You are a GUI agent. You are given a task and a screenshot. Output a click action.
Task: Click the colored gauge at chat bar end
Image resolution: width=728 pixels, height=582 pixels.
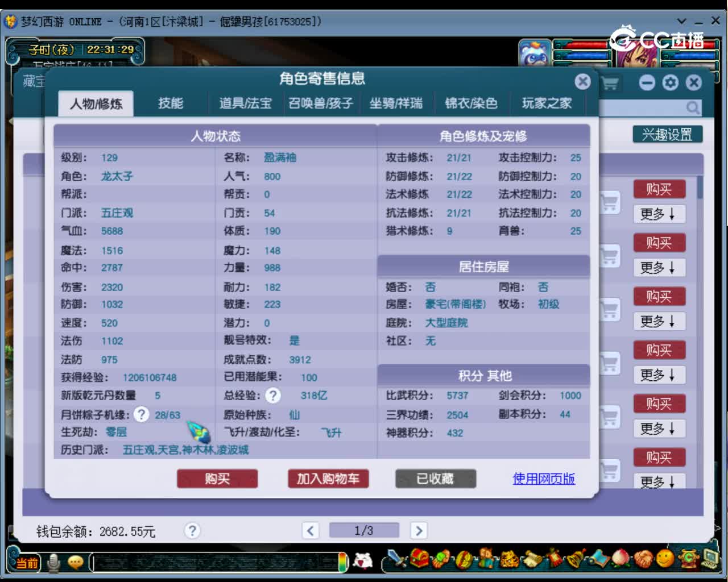(343, 562)
